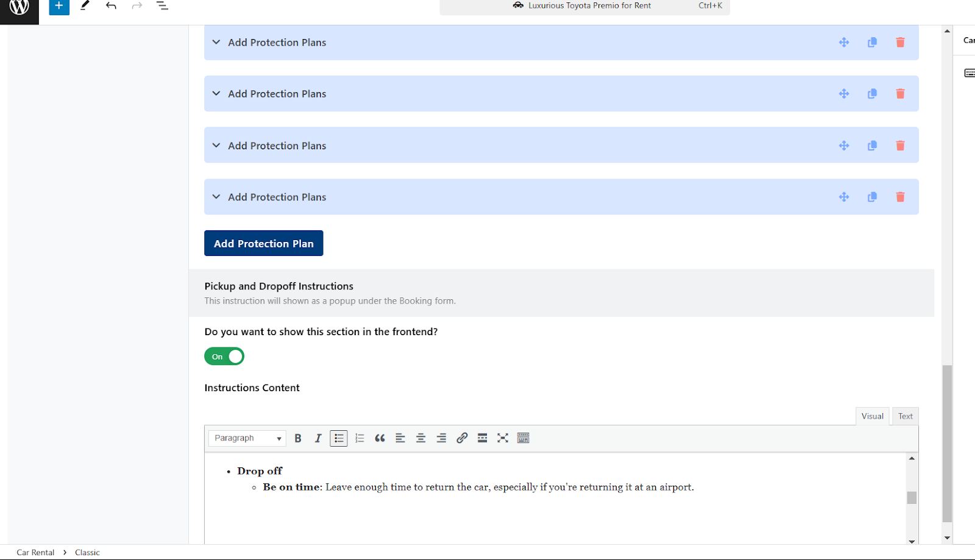Click the editor scrollbar down arrow

912,541
